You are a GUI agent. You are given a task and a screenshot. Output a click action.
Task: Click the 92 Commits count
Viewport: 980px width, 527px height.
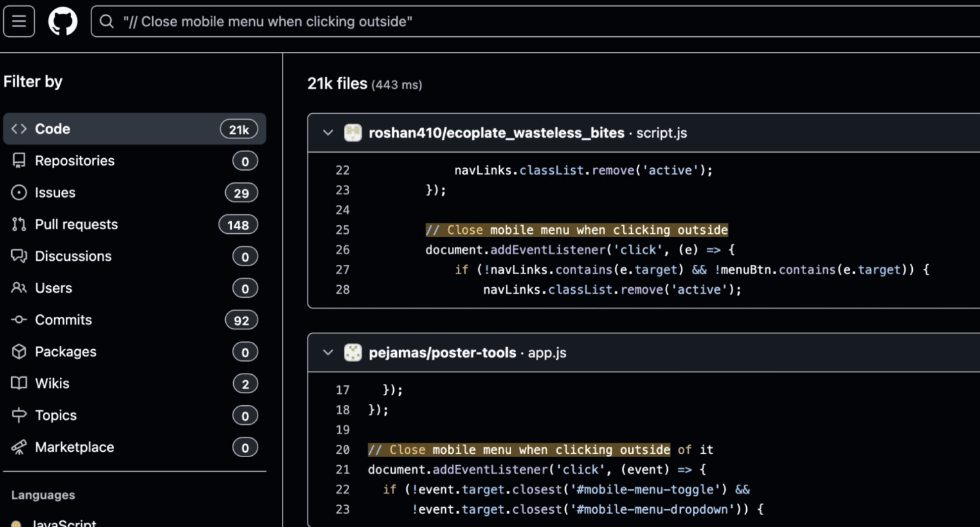tap(241, 321)
